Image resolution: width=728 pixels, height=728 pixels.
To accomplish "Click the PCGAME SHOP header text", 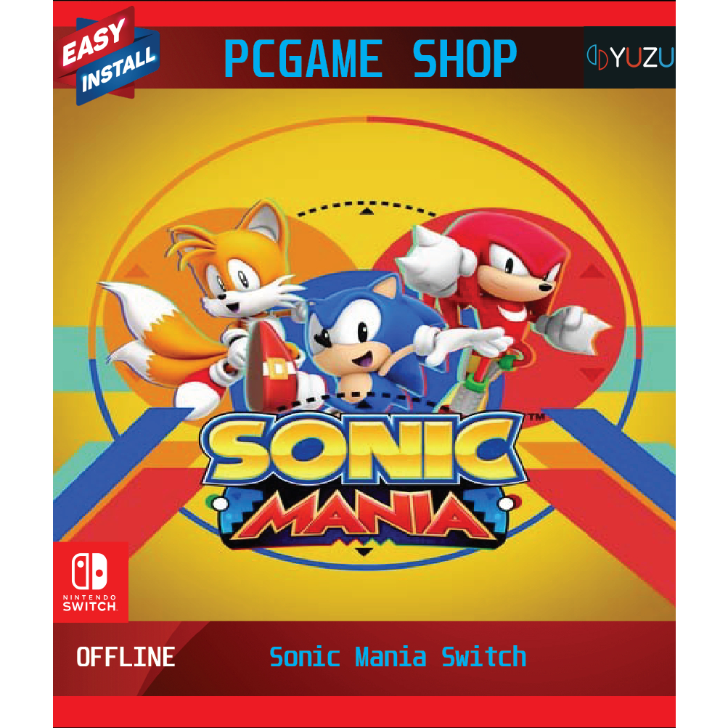I will point(370,59).
